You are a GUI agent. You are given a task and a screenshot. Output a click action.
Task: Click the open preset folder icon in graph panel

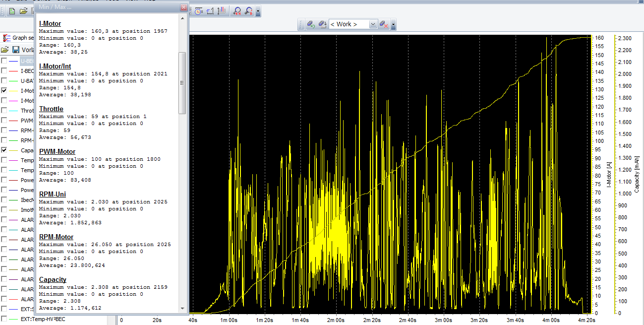pos(5,50)
